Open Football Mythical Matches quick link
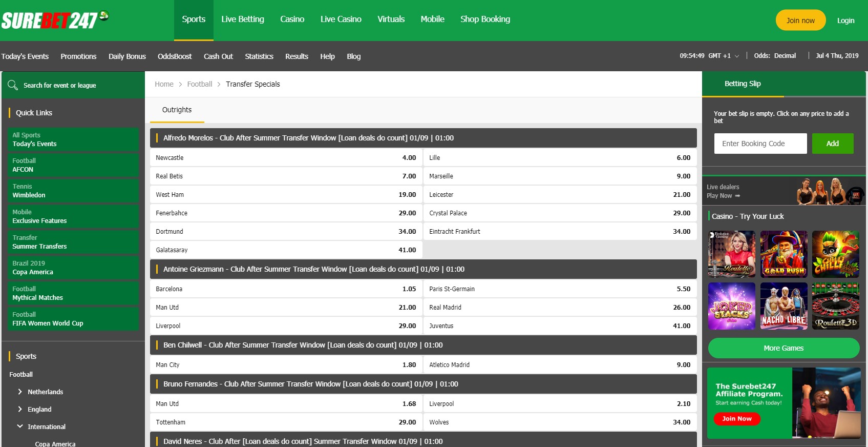 (73, 293)
